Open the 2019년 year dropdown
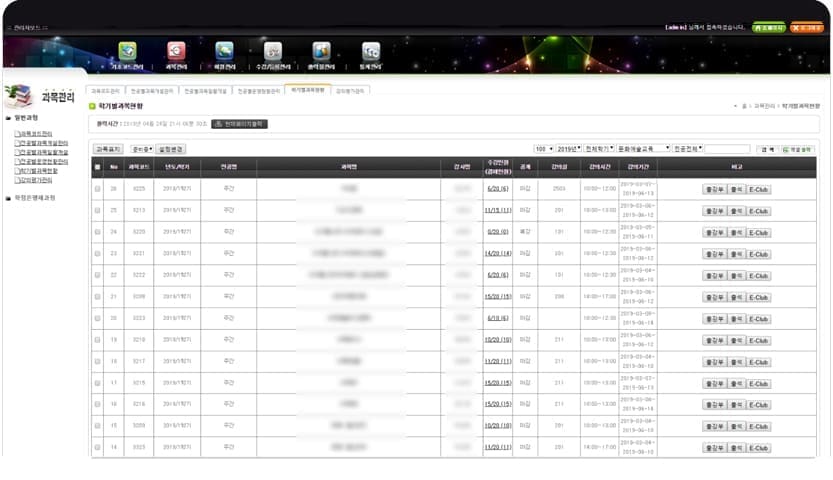 [568, 149]
